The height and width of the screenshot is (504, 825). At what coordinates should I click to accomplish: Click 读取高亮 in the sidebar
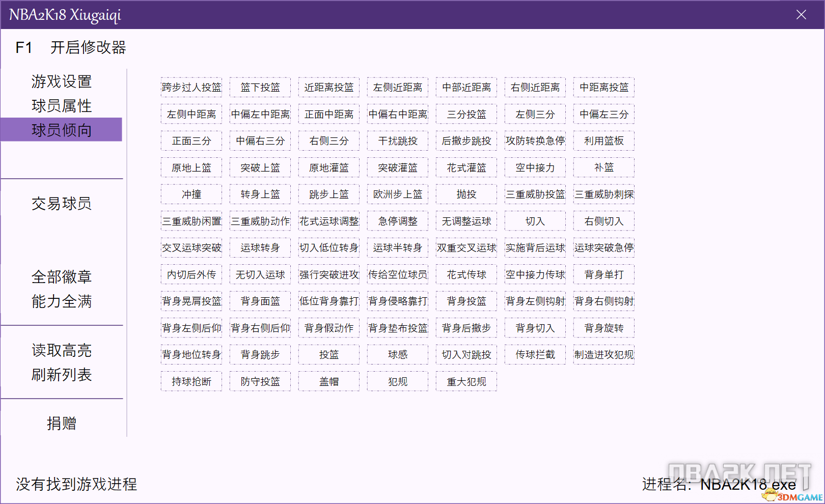click(62, 350)
